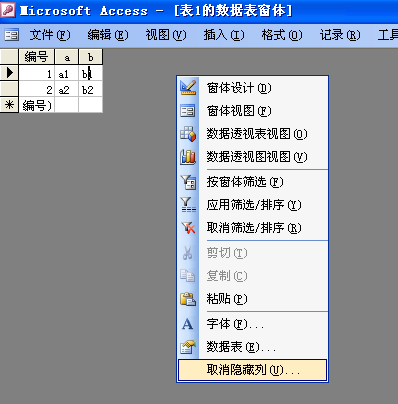Viewport: 398px width, 404px height.
Task: Click cell containing a2
Action: tap(67, 89)
